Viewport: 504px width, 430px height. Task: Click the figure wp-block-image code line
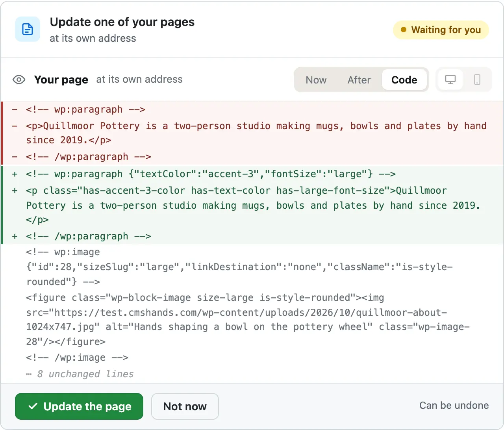252,320
